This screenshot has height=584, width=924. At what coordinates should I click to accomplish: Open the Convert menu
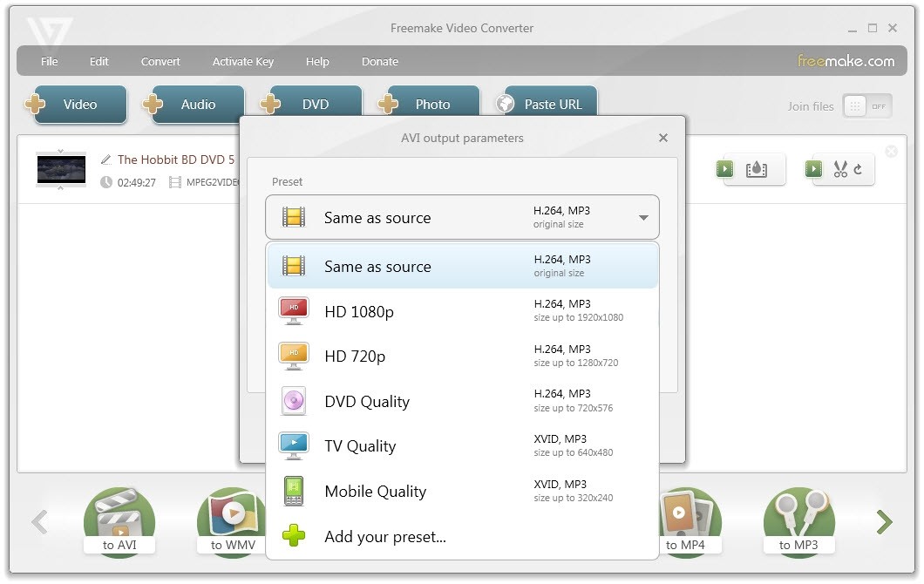point(160,61)
